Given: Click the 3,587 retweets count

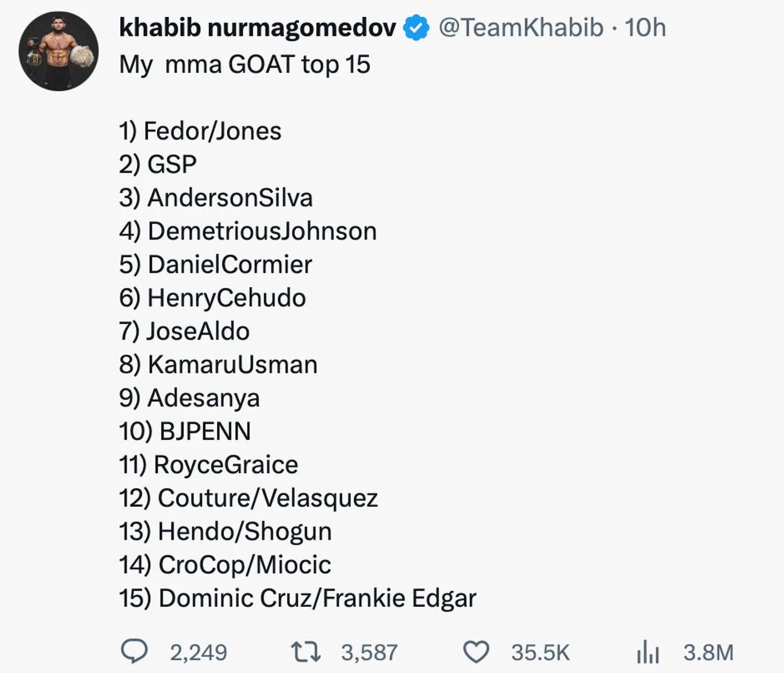Looking at the screenshot, I should [x=369, y=653].
